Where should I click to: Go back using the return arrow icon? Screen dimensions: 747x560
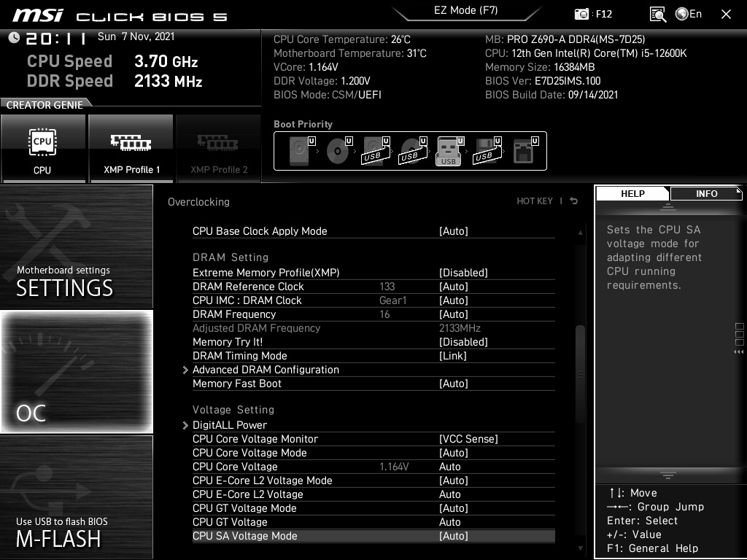[x=574, y=201]
